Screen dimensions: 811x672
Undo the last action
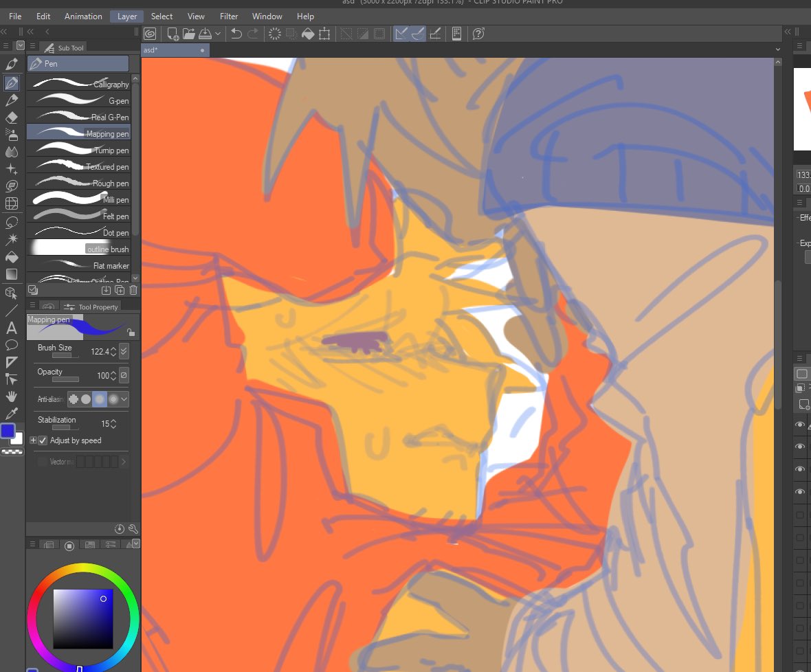pos(236,34)
